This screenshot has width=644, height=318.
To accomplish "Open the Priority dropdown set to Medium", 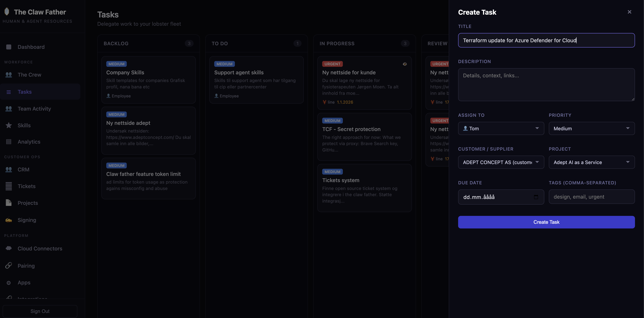I will [x=591, y=129].
